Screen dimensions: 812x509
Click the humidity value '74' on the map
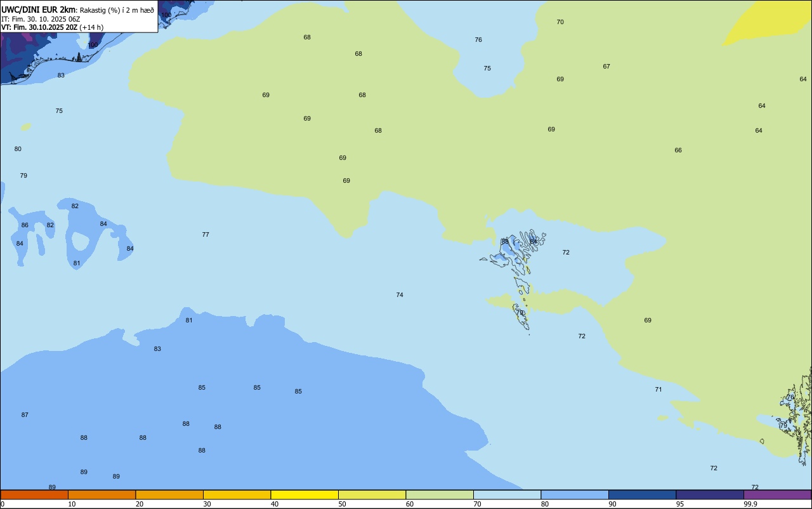pyautogui.click(x=400, y=294)
